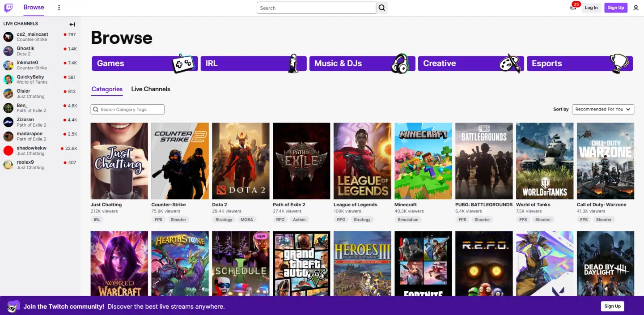The width and height of the screenshot is (644, 315).
Task: Click Olsior channel avatar
Action: coord(8,94)
